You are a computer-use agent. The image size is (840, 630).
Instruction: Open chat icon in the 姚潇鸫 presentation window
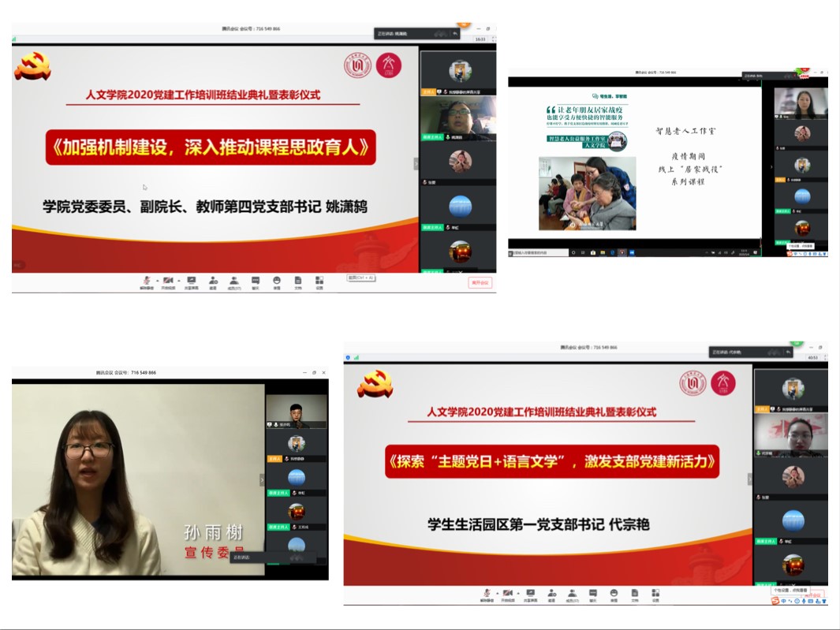pyautogui.click(x=256, y=281)
